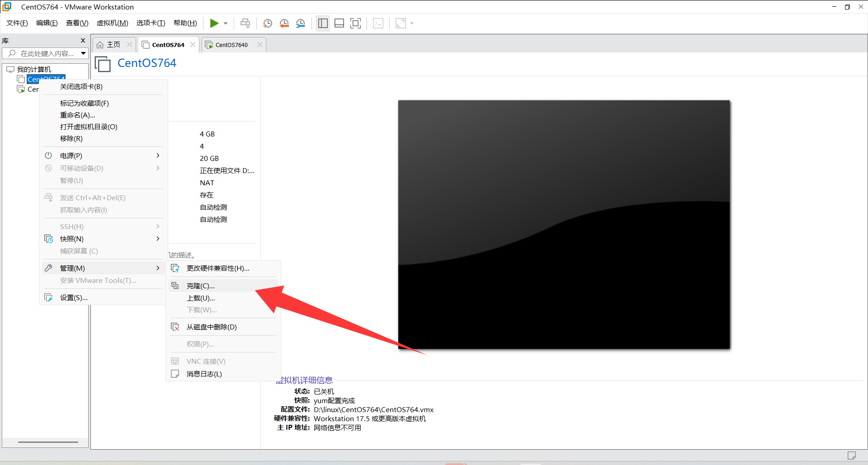
Task: Expand the 管理(M) submenu
Action: click(103, 268)
